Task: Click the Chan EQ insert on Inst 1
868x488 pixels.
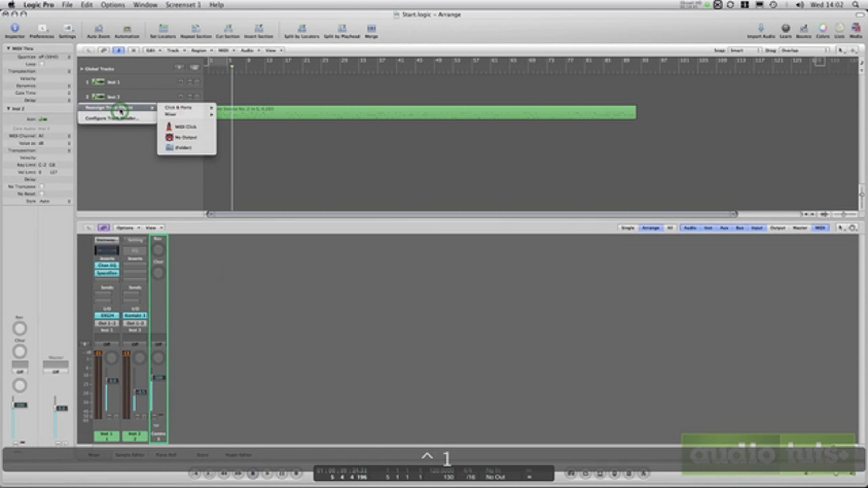Action: coord(107,265)
